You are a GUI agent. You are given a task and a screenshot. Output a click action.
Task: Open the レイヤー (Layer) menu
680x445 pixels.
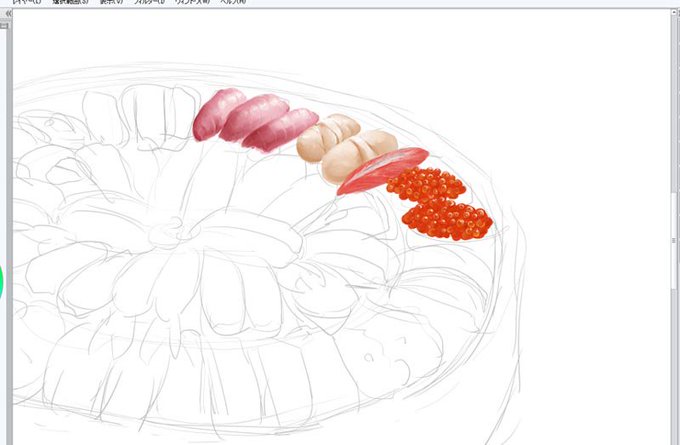[x=27, y=2]
